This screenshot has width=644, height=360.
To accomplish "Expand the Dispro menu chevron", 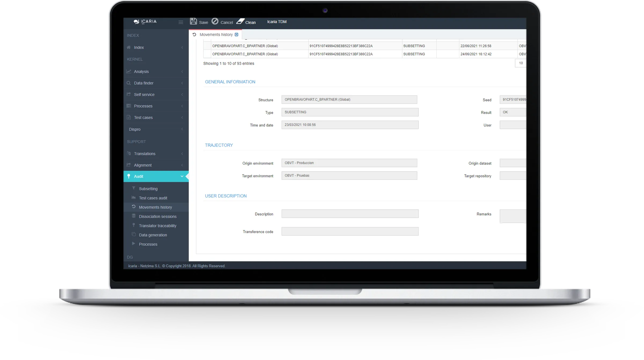I will coord(182,129).
